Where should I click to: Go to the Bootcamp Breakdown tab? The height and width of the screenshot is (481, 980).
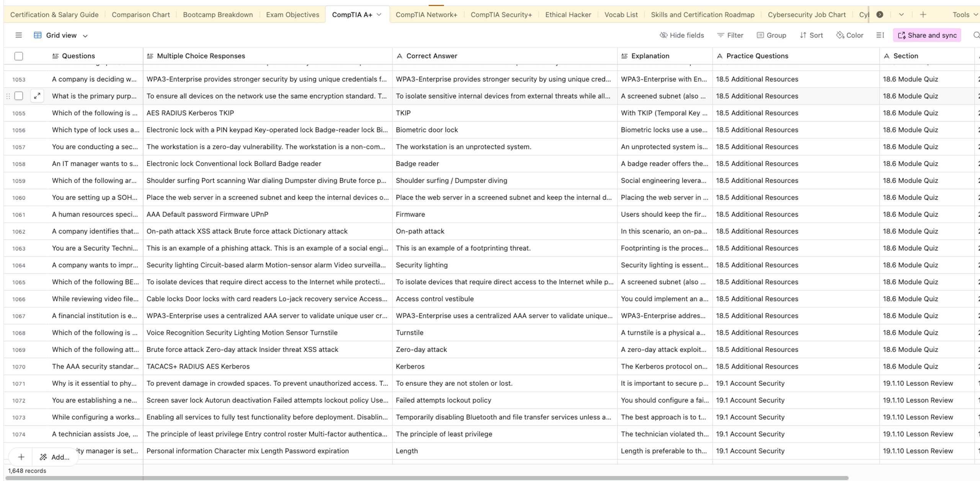pos(218,15)
